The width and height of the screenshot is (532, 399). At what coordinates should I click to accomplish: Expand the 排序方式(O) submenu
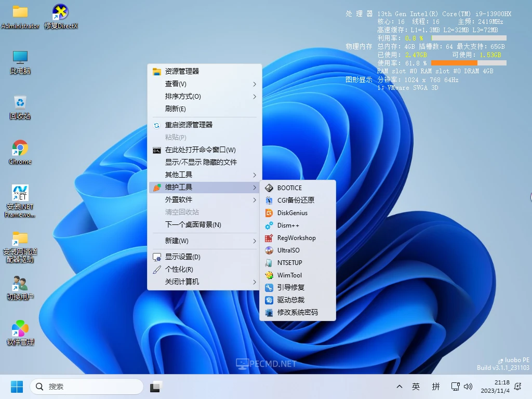pos(205,96)
